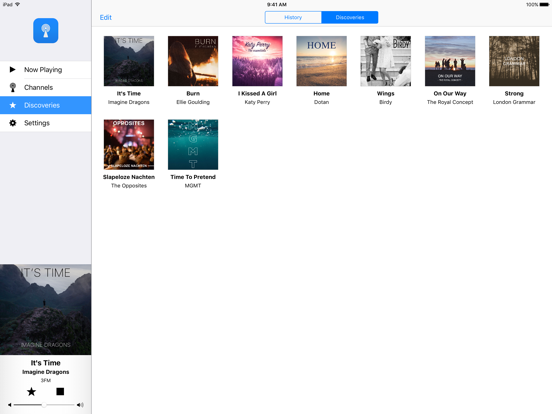Click the 'Birdy' artist label
Image resolution: width=552 pixels, height=414 pixels.
click(x=385, y=102)
